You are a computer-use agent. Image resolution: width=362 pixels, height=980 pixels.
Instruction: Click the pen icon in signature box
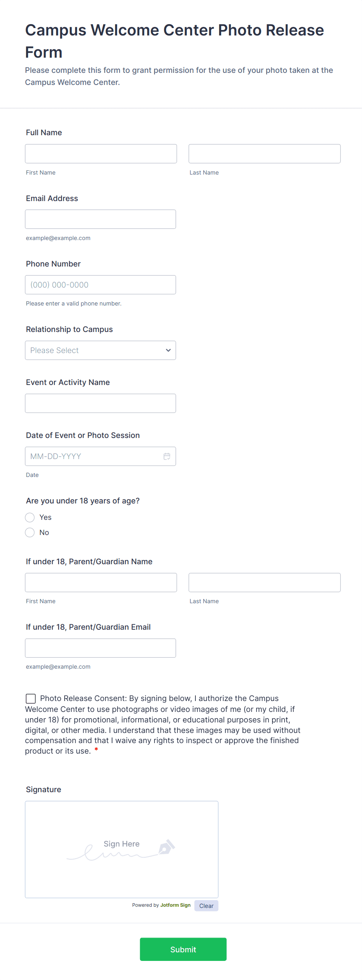pos(167,847)
